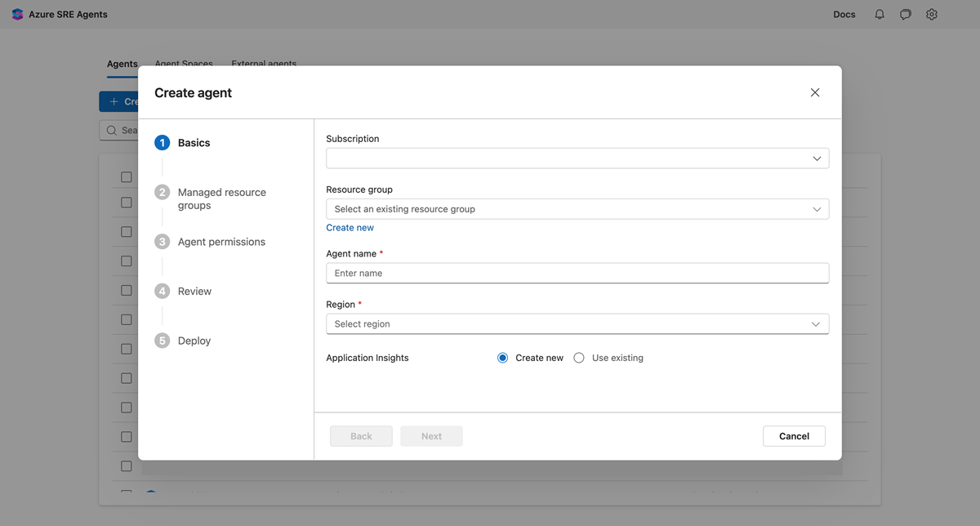This screenshot has height=526, width=980.
Task: Select the step 4 Review indicator
Action: point(162,291)
